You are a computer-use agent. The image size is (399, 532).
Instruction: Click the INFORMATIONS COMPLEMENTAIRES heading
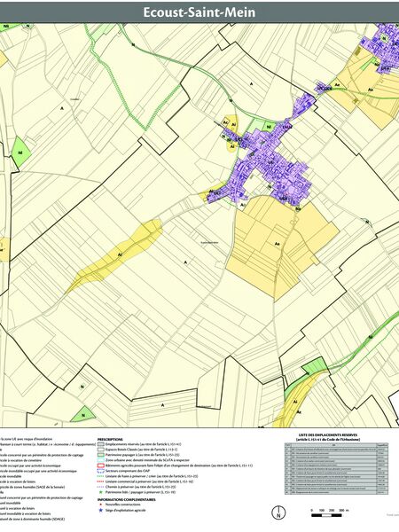(x=127, y=499)
